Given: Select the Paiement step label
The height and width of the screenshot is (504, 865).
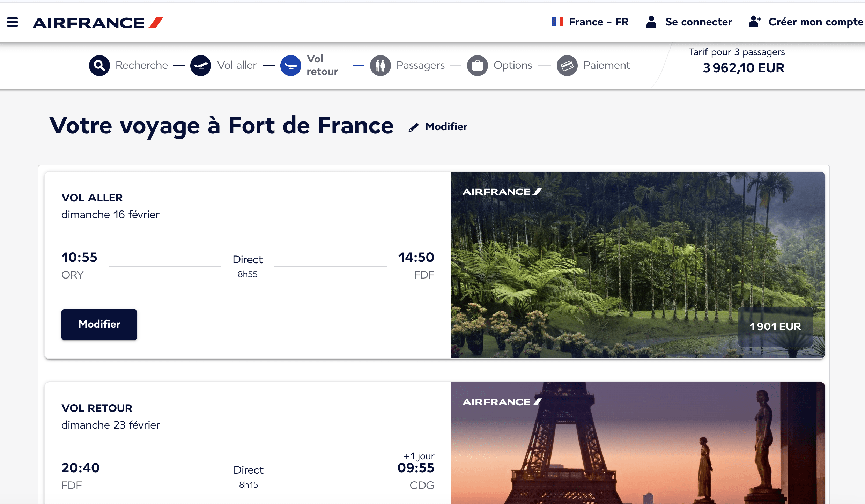Looking at the screenshot, I should click(607, 65).
